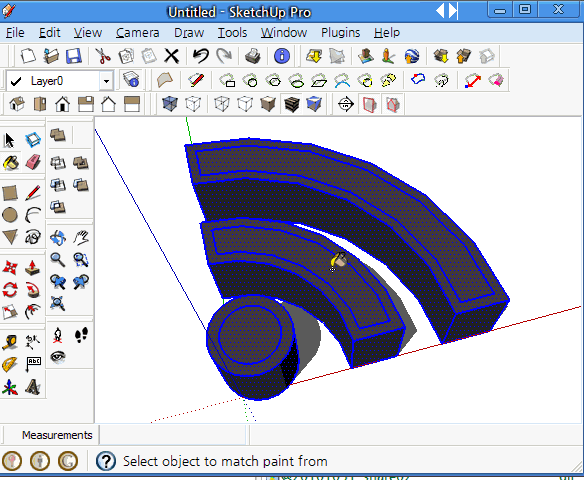
Task: Open the Model Info icon
Action: tap(282, 56)
